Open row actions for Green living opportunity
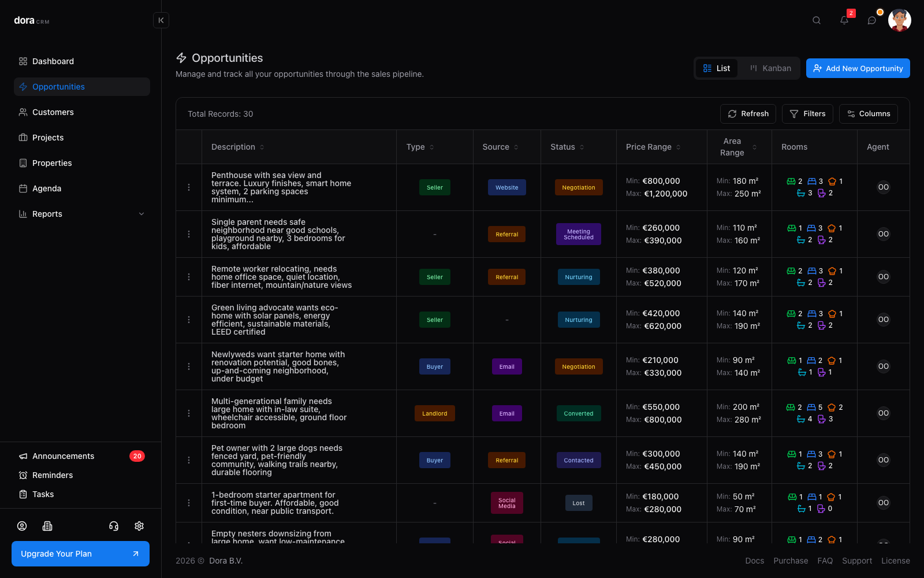Image resolution: width=924 pixels, height=578 pixels. [x=189, y=320]
